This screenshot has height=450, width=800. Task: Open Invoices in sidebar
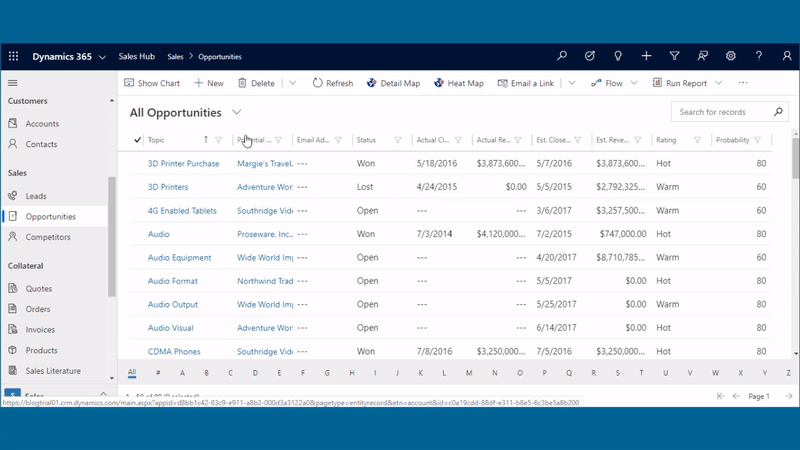[x=40, y=330]
